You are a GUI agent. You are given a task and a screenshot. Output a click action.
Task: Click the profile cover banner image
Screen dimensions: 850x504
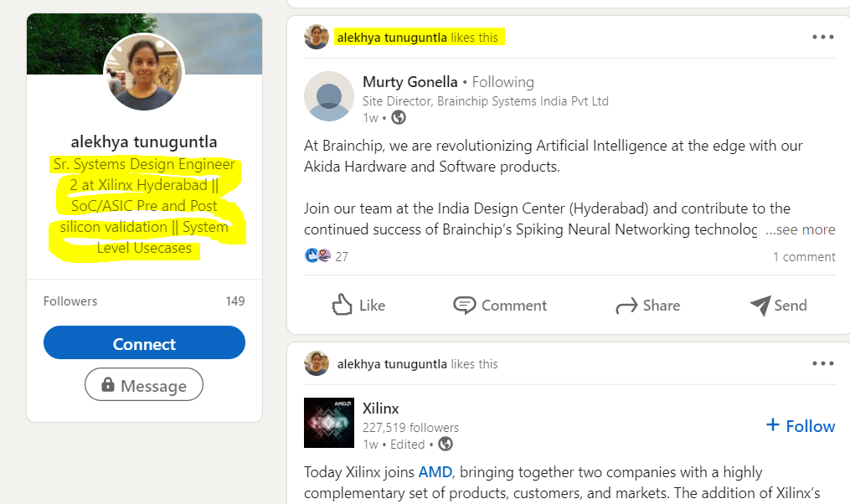pos(144,44)
